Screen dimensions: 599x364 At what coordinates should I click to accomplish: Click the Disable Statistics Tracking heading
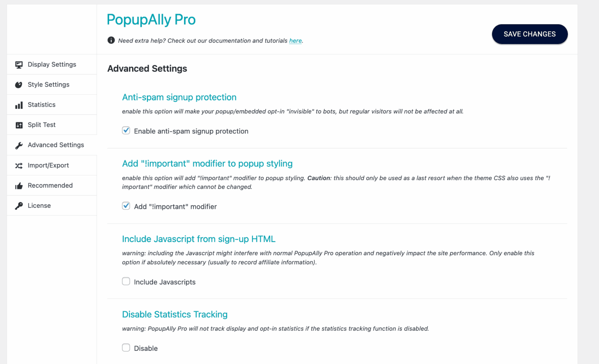click(175, 314)
